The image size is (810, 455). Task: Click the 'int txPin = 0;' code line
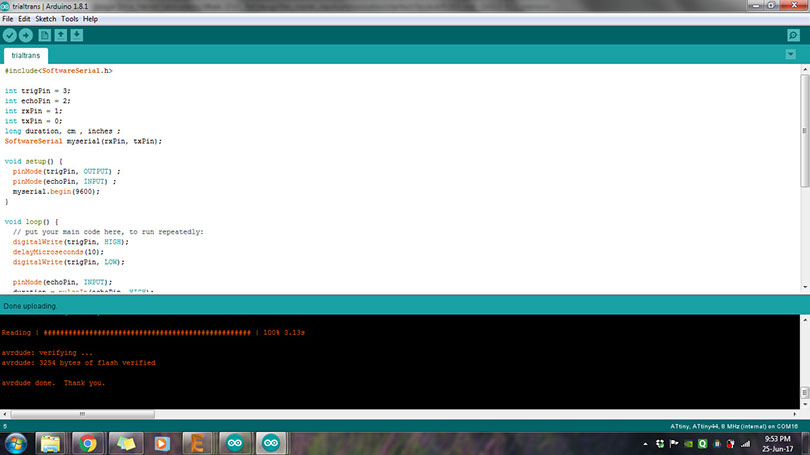tap(34, 121)
